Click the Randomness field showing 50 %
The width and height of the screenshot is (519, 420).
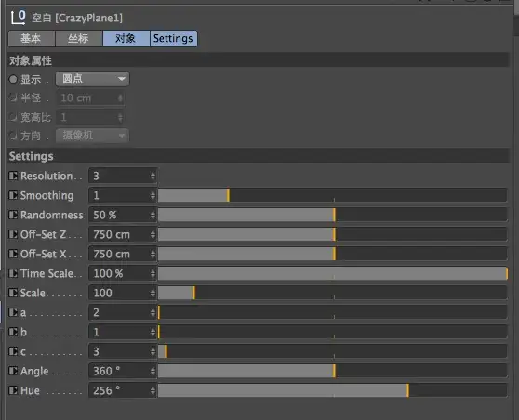[x=123, y=215]
